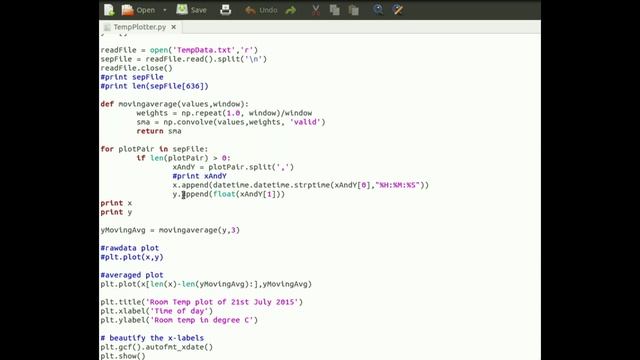Print the document using the printer icon
This screenshot has height=360, width=640.
226,10
